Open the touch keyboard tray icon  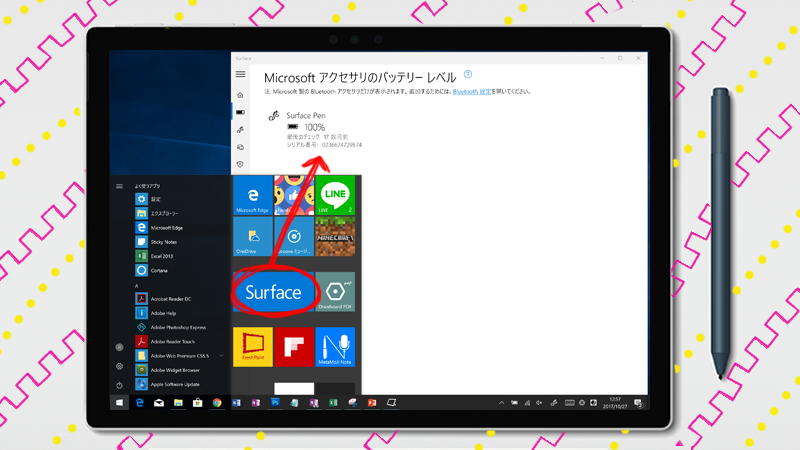569,403
